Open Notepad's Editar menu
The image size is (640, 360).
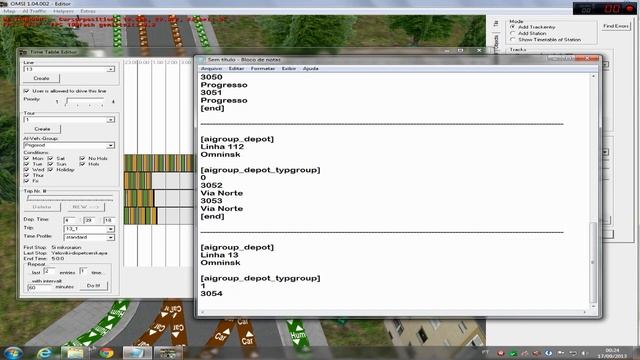pos(236,69)
